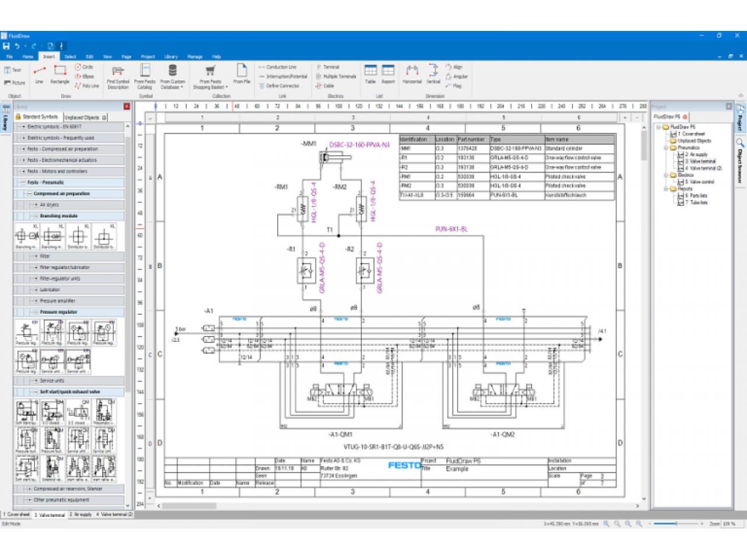The height and width of the screenshot is (560, 747).
Task: Click Define Connector in Link group
Action: pos(280,86)
